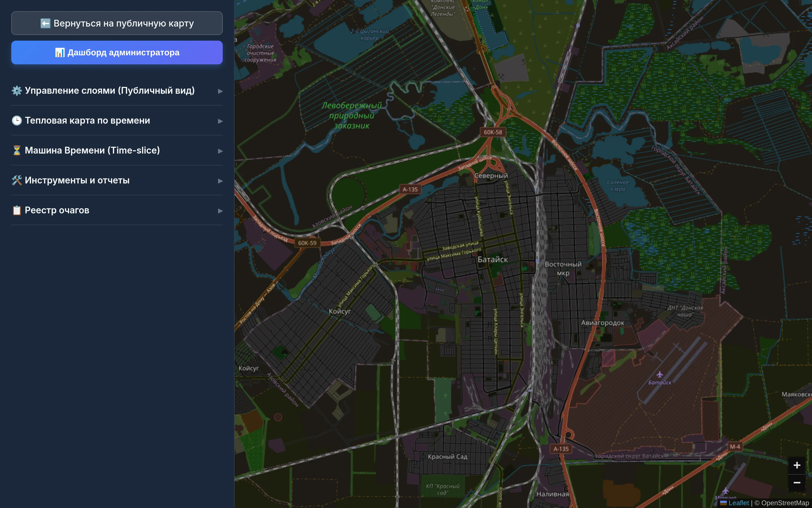Click the chart icon in dashboard button

point(60,52)
